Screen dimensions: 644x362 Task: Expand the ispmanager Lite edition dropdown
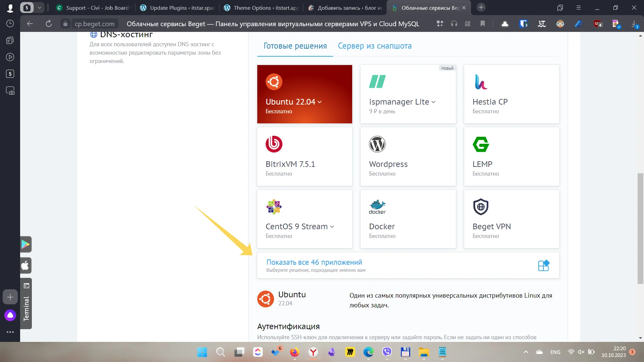pos(433,102)
